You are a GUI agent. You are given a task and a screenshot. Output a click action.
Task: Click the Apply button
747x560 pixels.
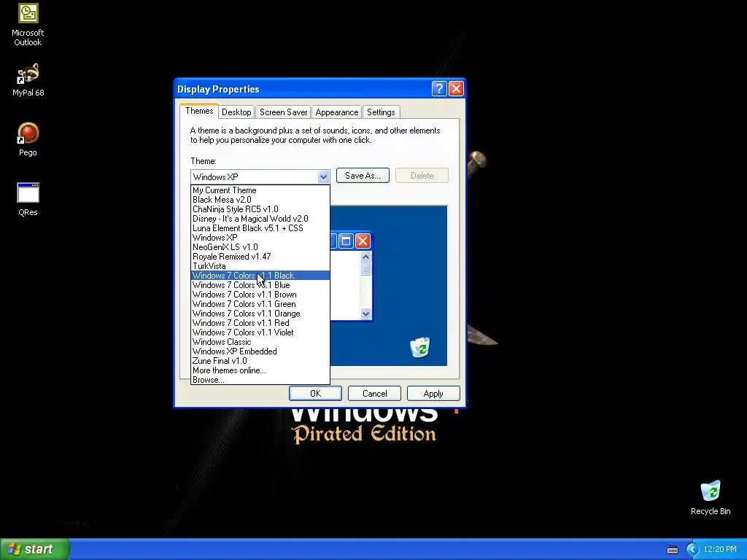tap(433, 393)
